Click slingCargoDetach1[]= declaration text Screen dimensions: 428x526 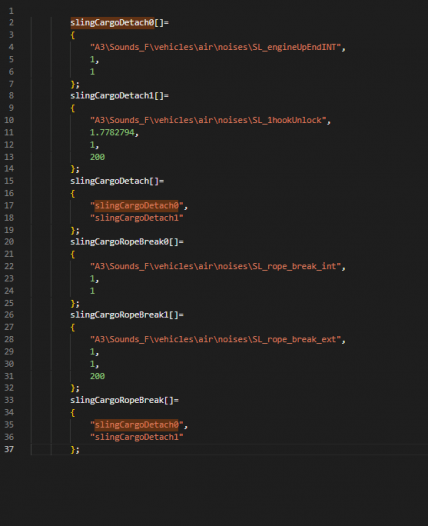tap(119, 96)
